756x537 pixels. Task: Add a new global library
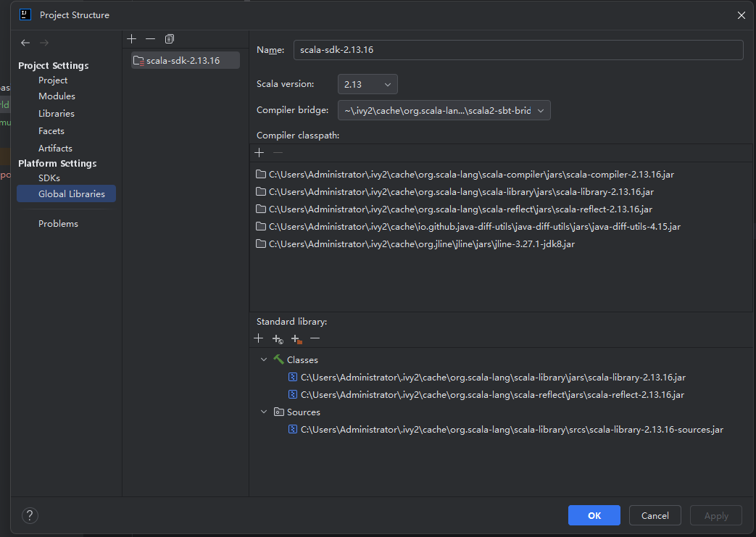[x=132, y=38]
